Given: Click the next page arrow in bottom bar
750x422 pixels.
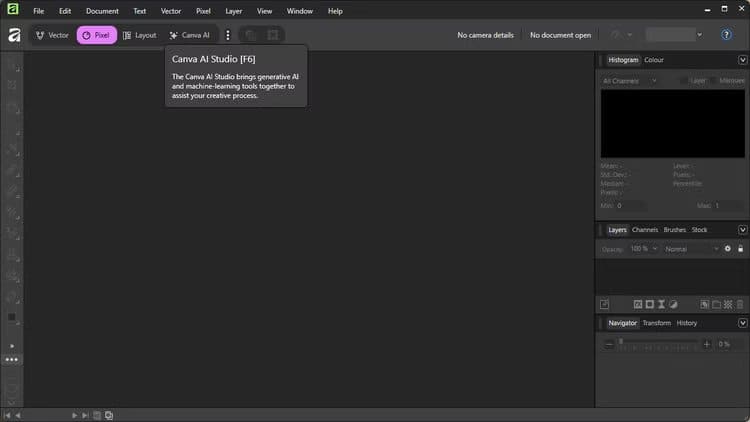Looking at the screenshot, I should click(x=74, y=415).
